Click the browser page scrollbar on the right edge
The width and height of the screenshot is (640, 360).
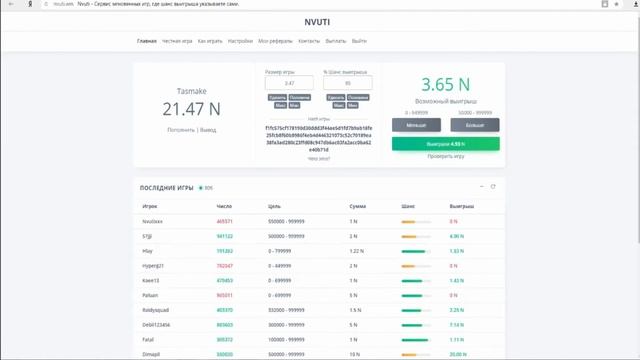[638, 127]
